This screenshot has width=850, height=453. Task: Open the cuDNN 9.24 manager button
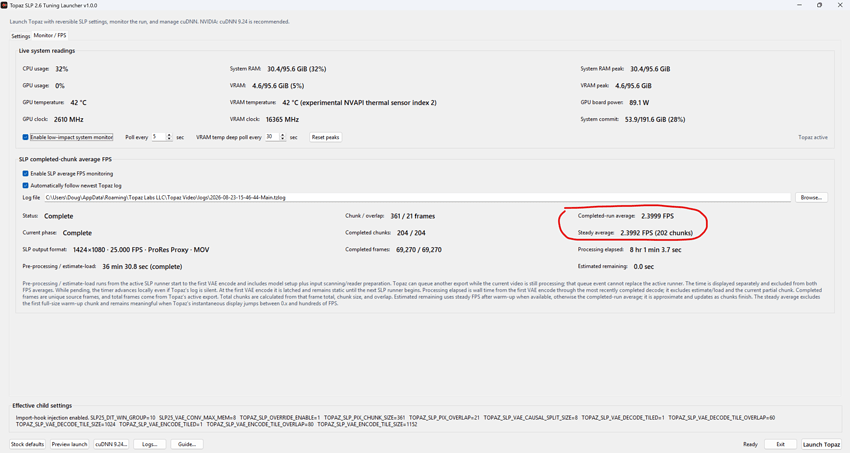click(x=111, y=444)
